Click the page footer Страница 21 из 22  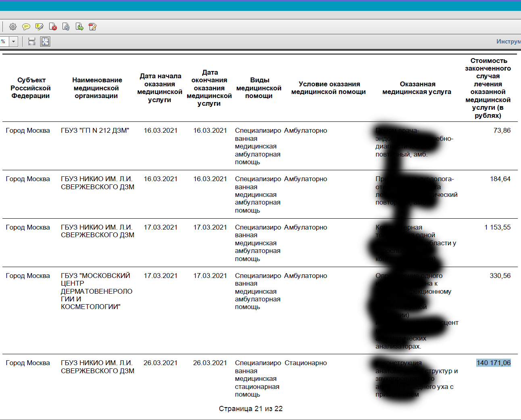[251, 409]
